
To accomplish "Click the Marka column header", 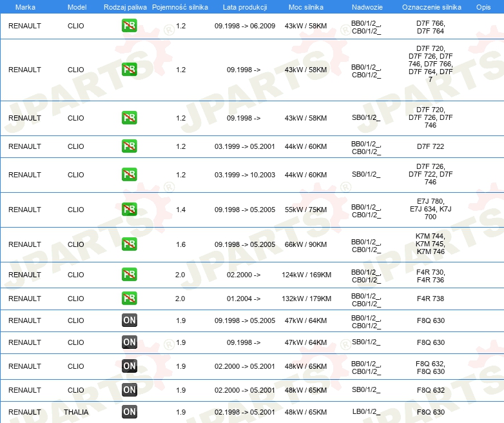I will point(25,7).
